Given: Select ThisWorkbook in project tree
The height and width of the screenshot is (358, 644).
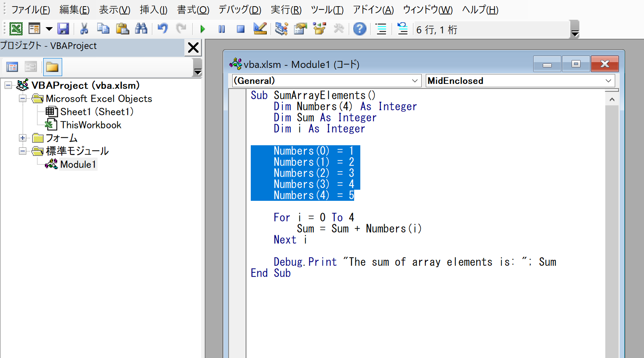Looking at the screenshot, I should [x=91, y=125].
